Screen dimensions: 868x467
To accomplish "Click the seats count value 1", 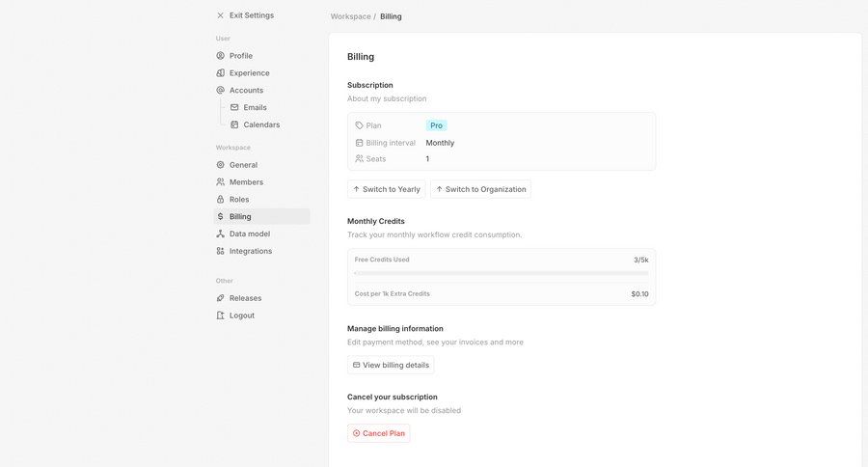I will (x=427, y=159).
